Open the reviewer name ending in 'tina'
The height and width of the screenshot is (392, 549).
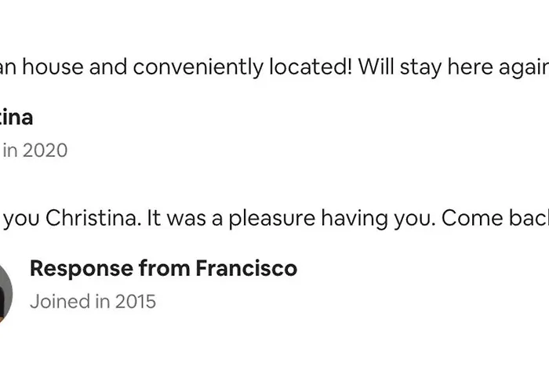[16, 118]
